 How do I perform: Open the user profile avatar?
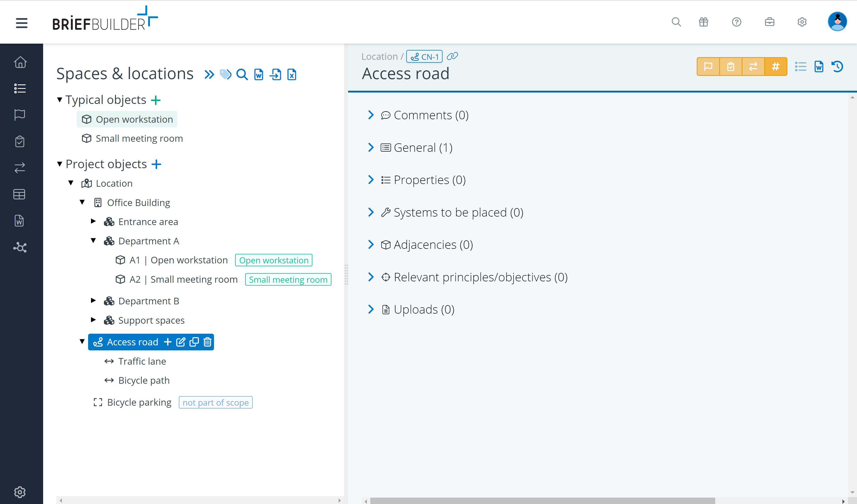837,22
